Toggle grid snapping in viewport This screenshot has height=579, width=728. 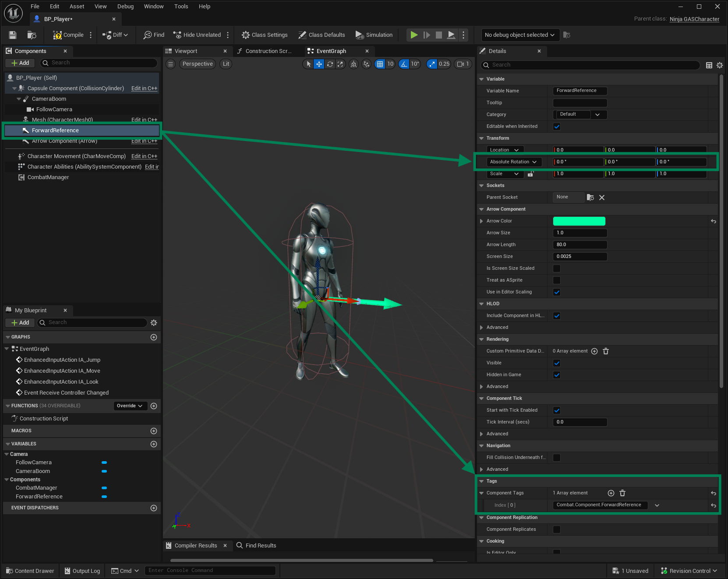click(x=380, y=64)
